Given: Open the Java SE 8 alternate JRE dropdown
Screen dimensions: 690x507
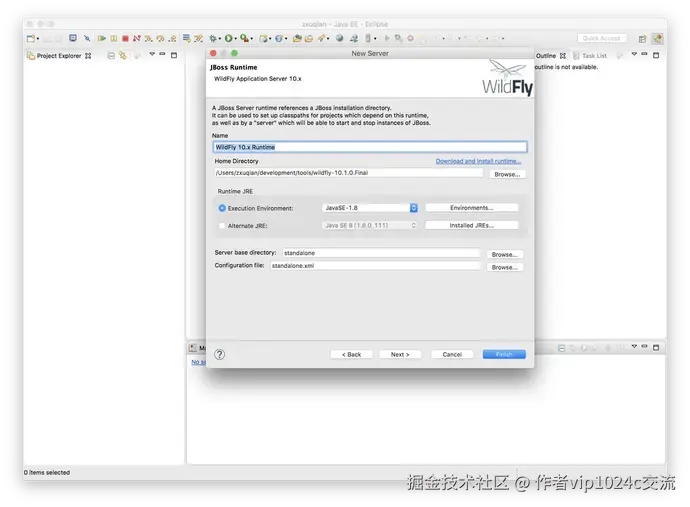Looking at the screenshot, I should 370,225.
